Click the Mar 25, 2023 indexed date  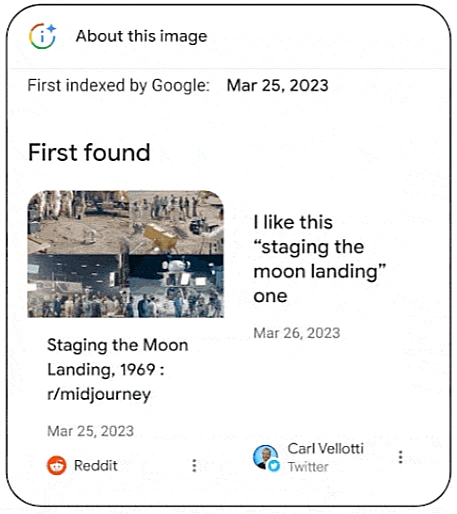pos(277,85)
